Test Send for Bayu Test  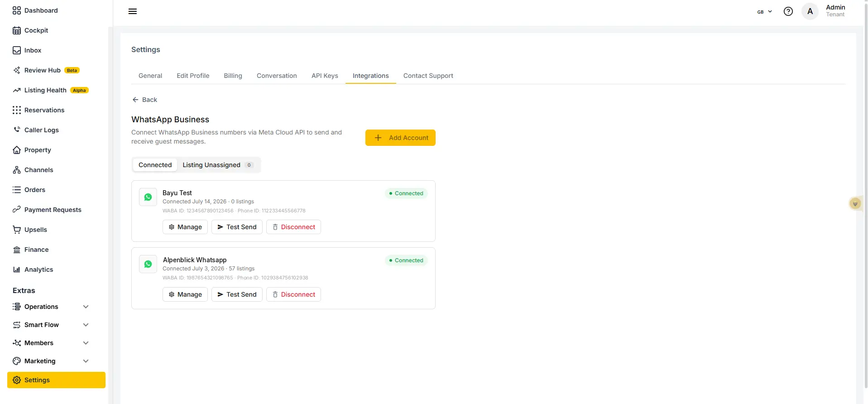point(237,227)
